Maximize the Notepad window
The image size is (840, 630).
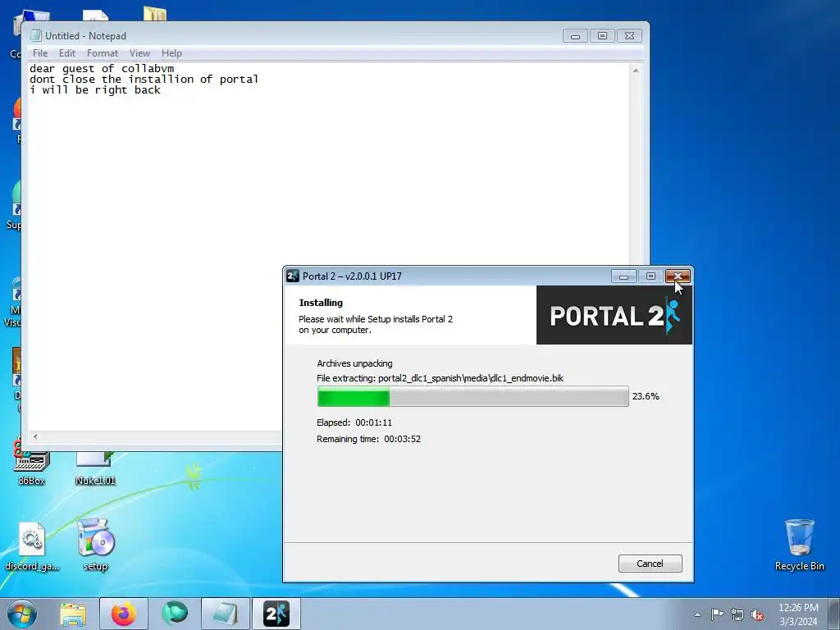[602, 36]
